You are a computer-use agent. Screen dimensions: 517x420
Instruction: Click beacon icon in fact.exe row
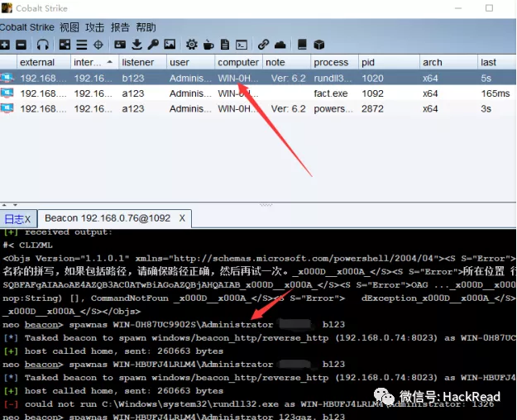tap(7, 93)
